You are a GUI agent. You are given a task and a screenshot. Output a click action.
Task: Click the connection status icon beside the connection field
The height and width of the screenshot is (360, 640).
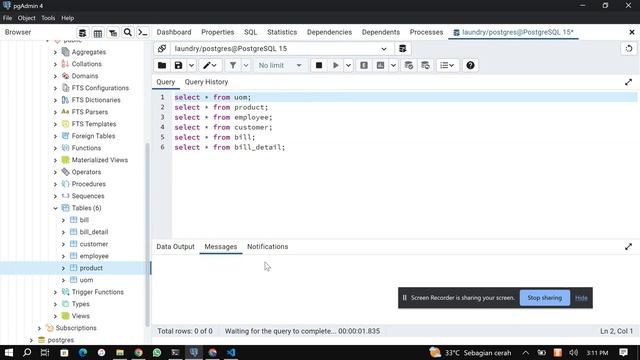click(x=162, y=49)
